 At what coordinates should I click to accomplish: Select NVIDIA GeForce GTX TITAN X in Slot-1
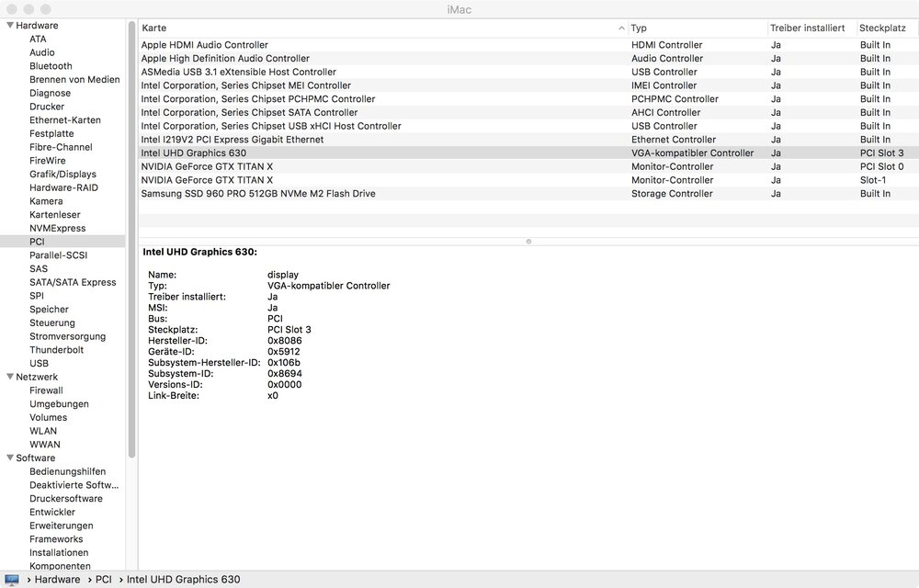point(207,180)
